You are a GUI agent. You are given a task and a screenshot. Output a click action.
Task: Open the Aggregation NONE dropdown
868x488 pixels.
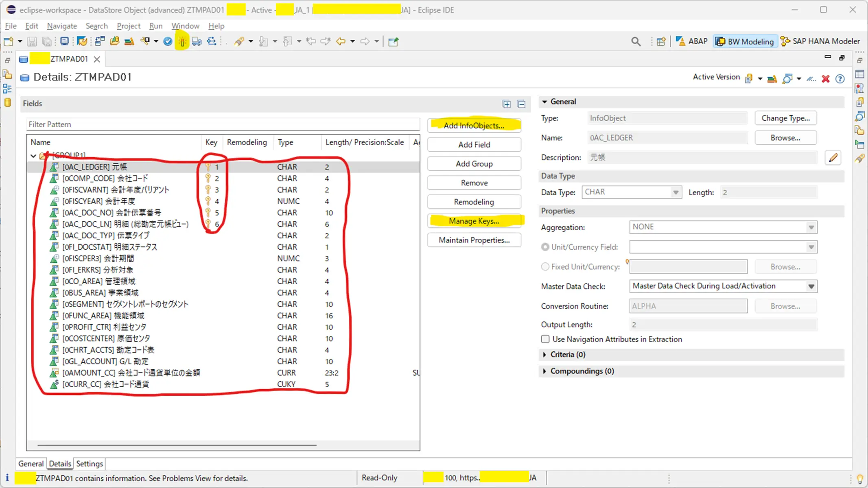[x=811, y=227]
